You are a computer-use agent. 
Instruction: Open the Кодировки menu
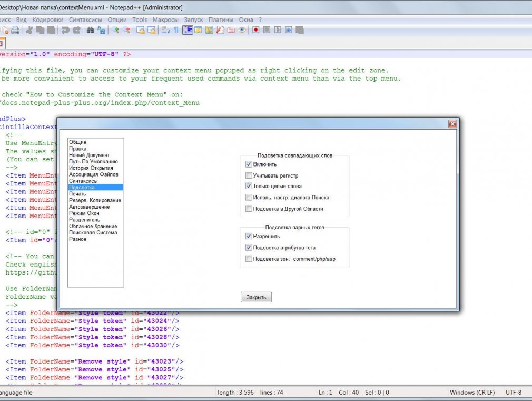[47, 19]
